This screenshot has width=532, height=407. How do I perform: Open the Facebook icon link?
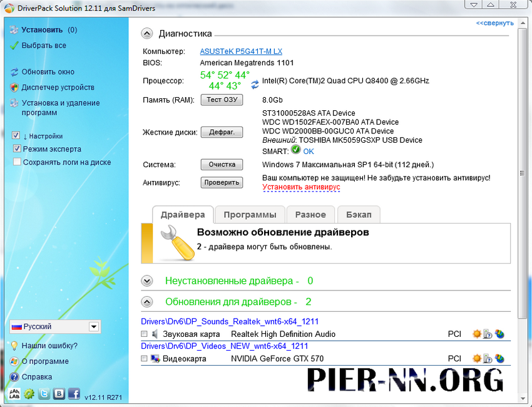(x=74, y=394)
